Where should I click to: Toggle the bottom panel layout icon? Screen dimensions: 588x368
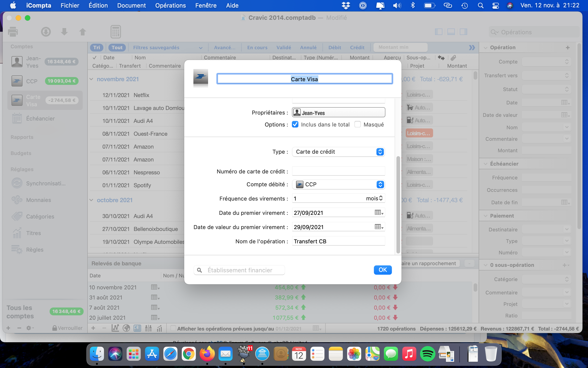point(451,32)
